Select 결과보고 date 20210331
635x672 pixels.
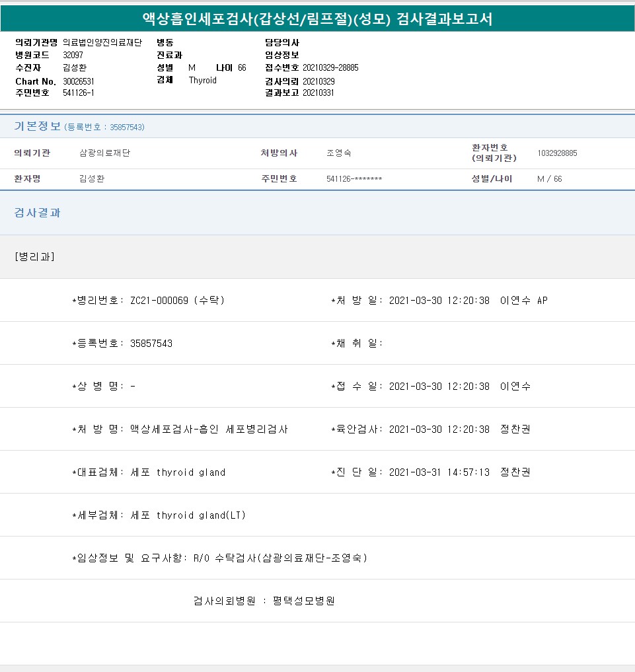(x=318, y=93)
